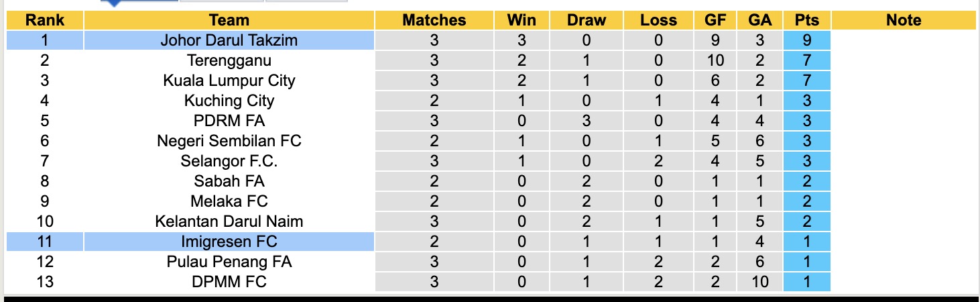Select the highlighted Imigresen FC row
The image size is (980, 302).
[229, 242]
